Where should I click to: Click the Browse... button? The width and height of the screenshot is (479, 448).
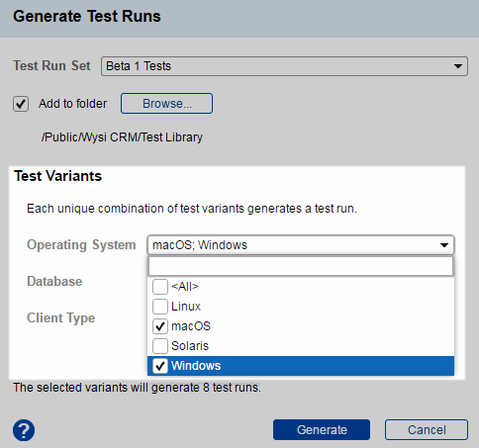click(x=166, y=104)
